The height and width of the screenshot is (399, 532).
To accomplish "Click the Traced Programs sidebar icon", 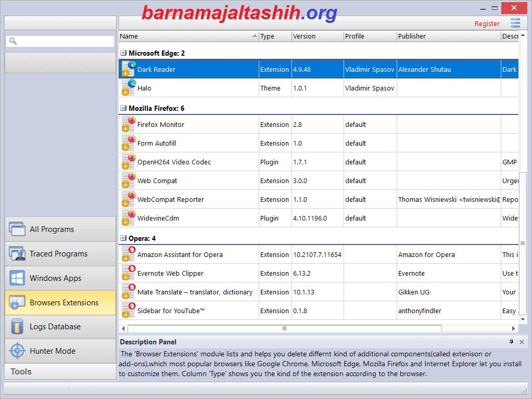I will [17, 253].
